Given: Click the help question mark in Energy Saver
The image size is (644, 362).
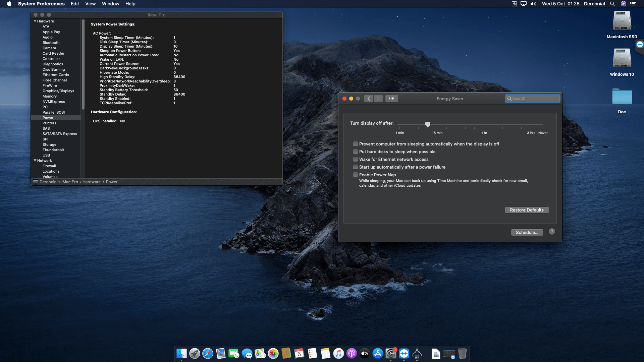Looking at the screenshot, I should (552, 231).
